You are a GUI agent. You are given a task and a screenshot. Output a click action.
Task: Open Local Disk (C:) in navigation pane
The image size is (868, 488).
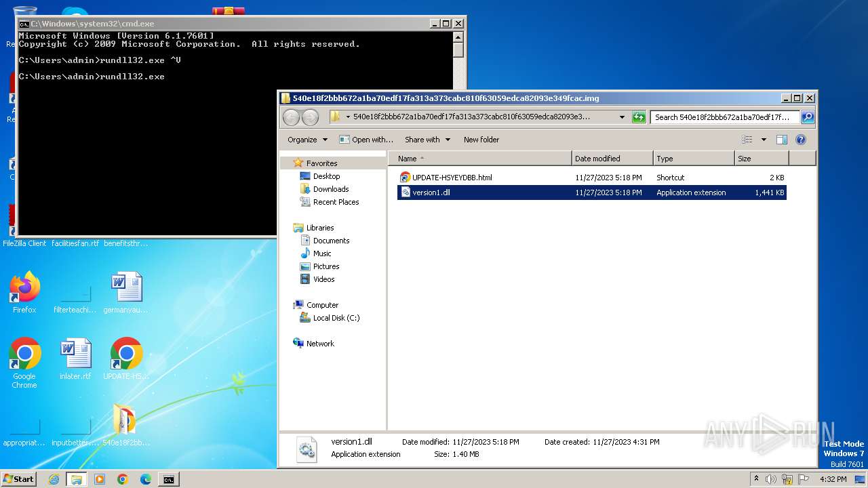336,318
